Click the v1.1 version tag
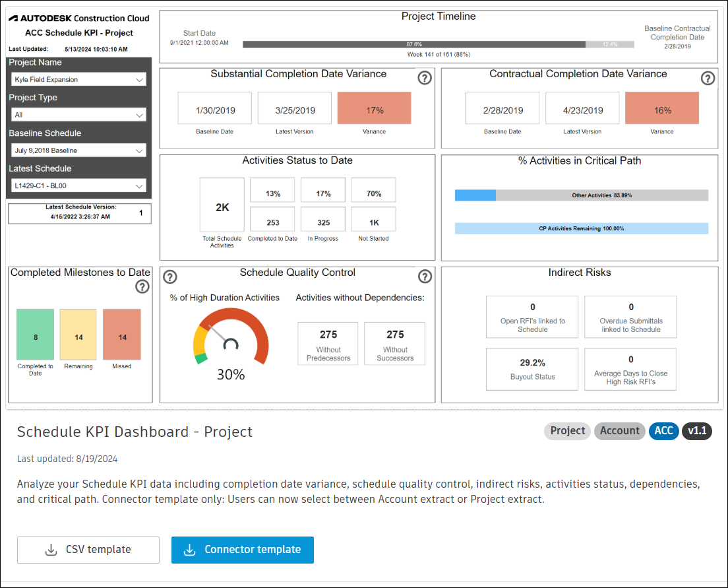The image size is (728, 588). pyautogui.click(x=697, y=431)
